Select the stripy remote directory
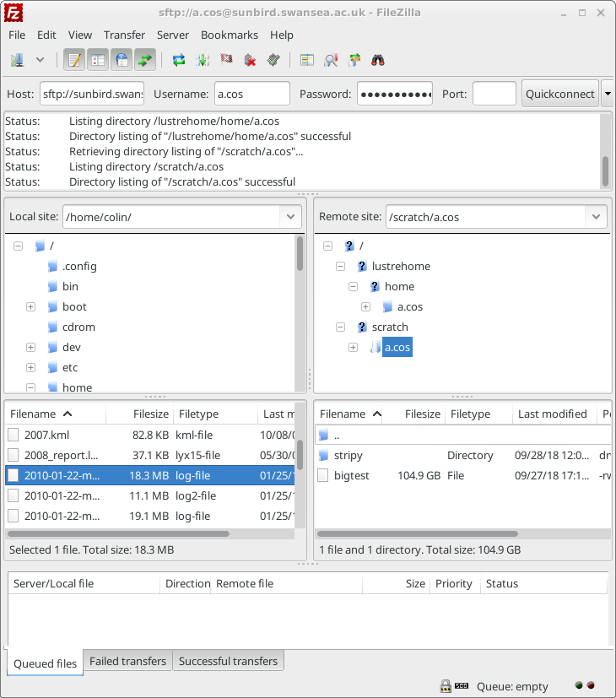The height and width of the screenshot is (698, 616). click(463, 455)
